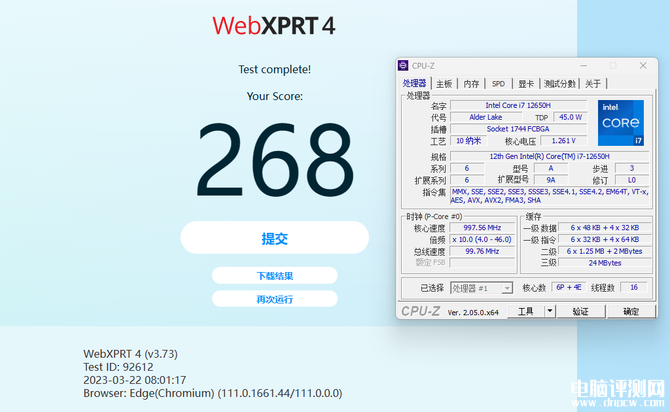Click the 10 纳米 process value

tap(468, 141)
